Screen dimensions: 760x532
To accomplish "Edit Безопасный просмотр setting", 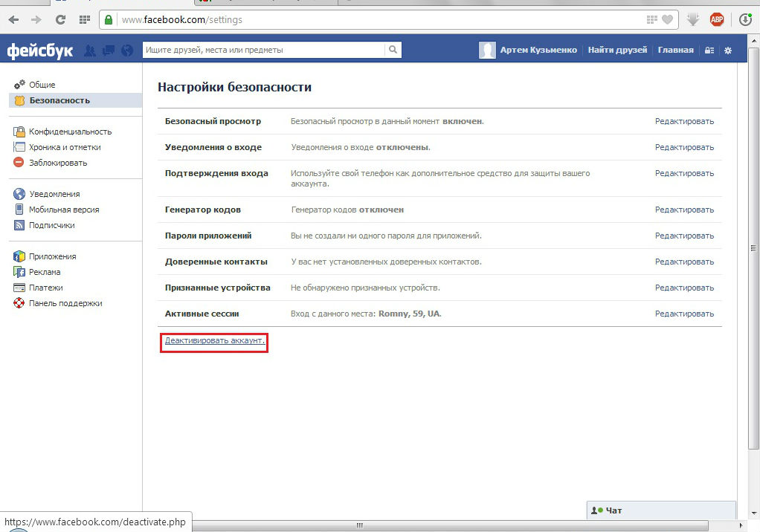I will point(684,121).
